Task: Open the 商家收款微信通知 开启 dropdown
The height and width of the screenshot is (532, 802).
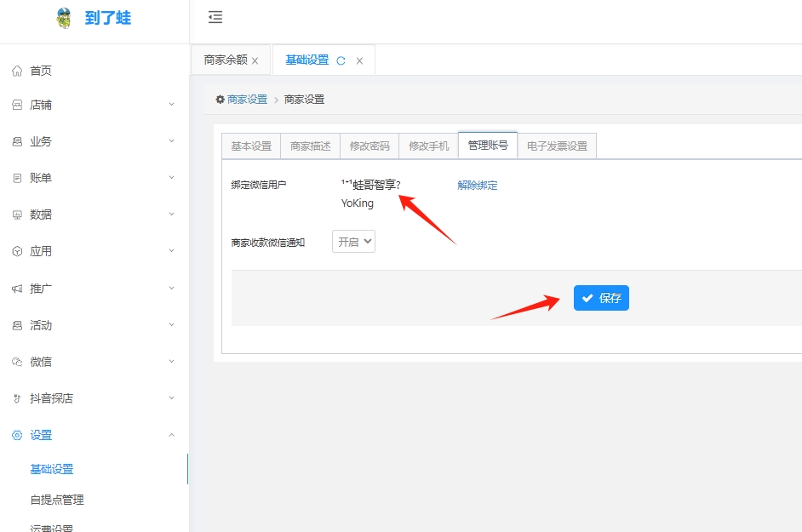Action: pyautogui.click(x=353, y=242)
